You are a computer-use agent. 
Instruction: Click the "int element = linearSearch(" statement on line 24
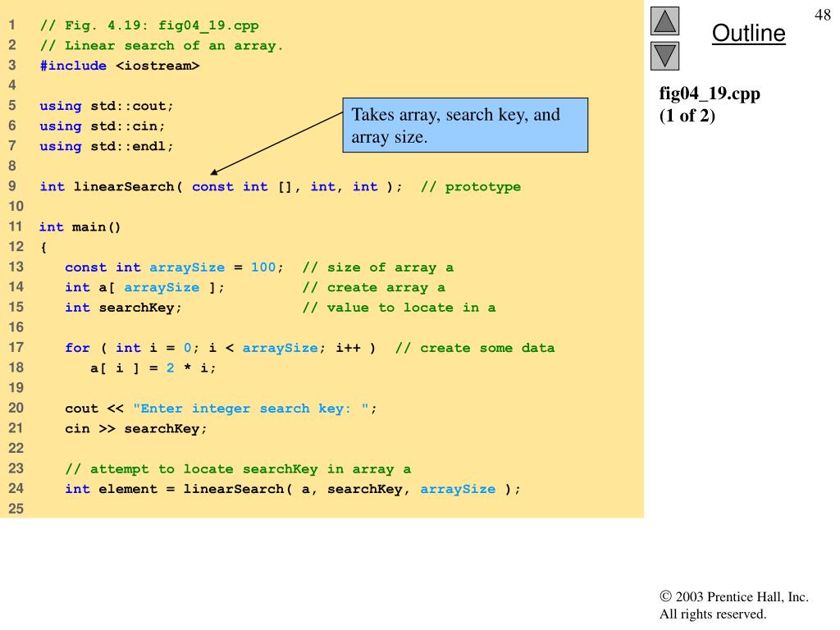pyautogui.click(x=293, y=489)
